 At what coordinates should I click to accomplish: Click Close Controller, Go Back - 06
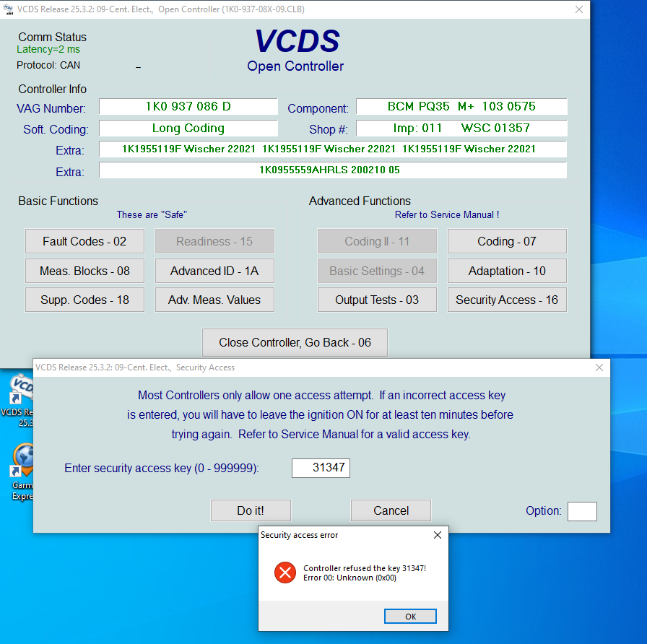coord(295,342)
